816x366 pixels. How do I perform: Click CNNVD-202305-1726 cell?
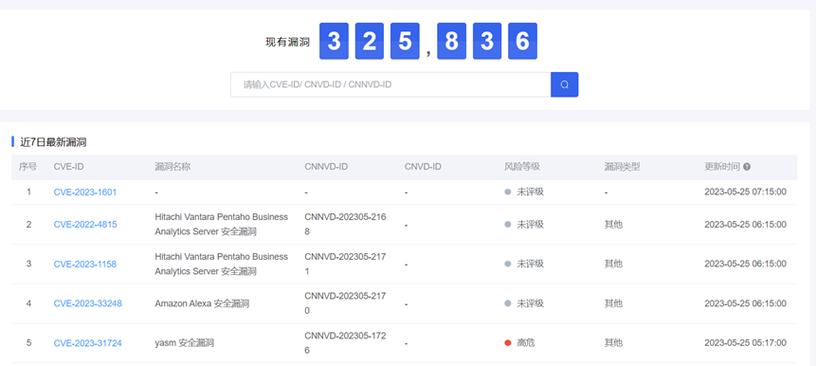coord(345,343)
